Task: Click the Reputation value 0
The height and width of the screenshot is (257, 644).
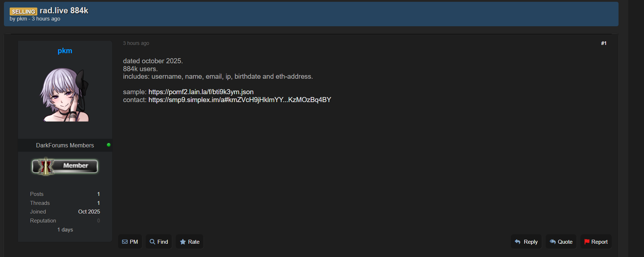Action: click(98, 221)
